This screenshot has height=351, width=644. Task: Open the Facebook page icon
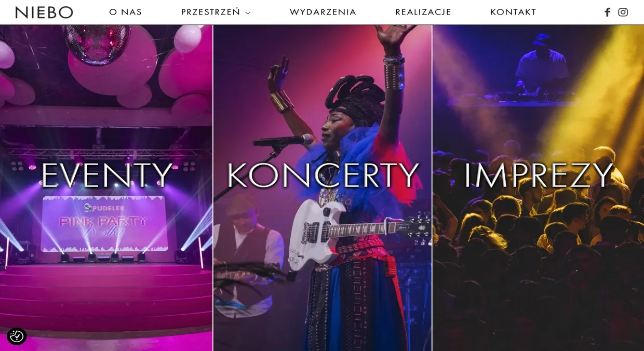coord(607,12)
